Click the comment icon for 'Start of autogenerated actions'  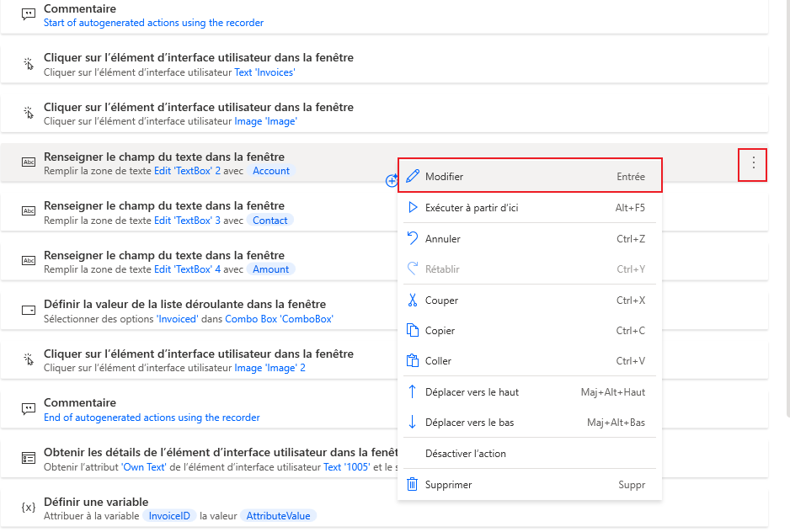click(29, 14)
